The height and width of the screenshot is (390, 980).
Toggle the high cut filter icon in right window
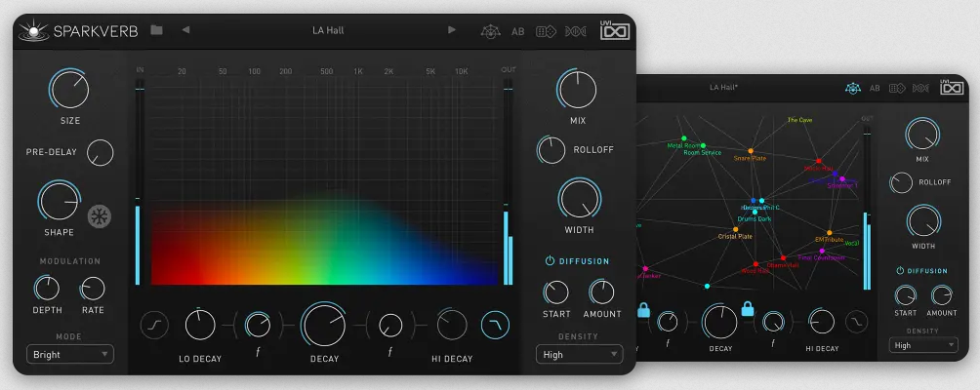[856, 322]
